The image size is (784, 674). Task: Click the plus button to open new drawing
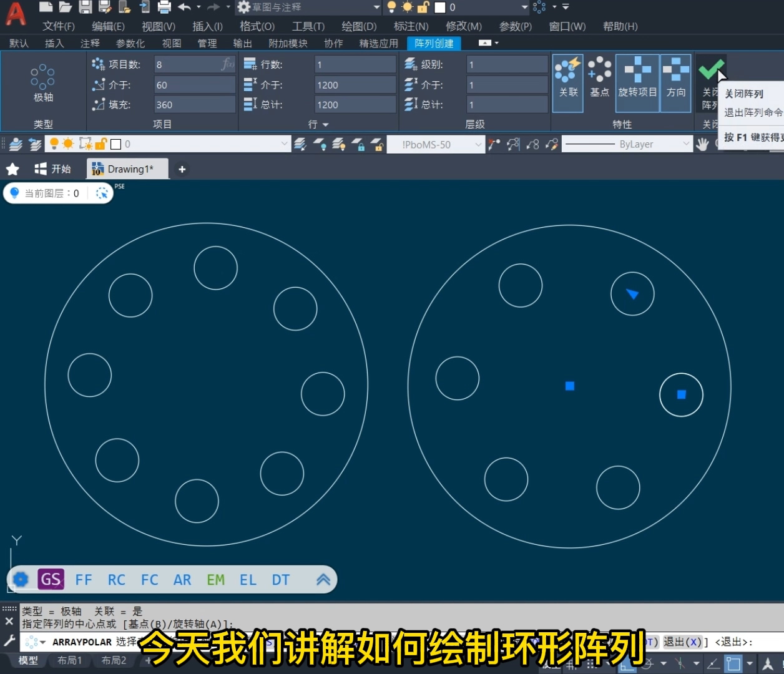(x=181, y=168)
